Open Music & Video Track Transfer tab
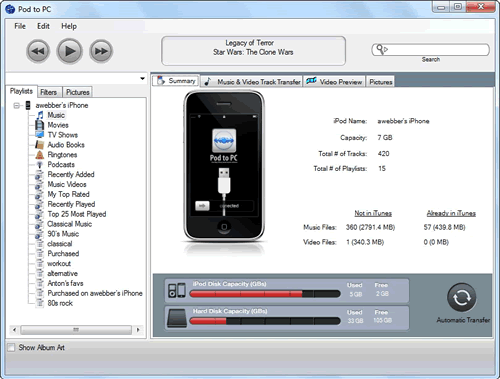 [252, 82]
